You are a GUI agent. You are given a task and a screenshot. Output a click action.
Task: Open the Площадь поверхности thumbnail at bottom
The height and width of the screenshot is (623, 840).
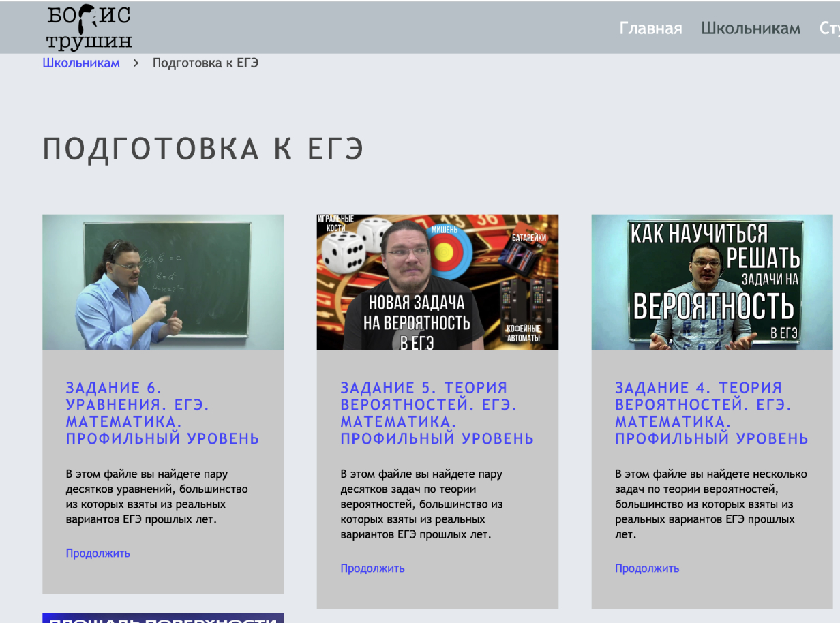163,618
